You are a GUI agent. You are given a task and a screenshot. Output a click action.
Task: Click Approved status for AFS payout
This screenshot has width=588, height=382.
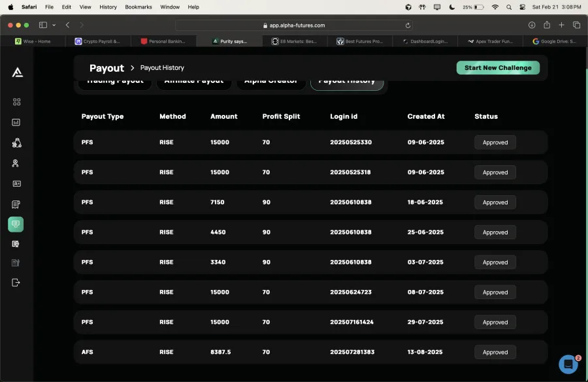[x=495, y=353]
